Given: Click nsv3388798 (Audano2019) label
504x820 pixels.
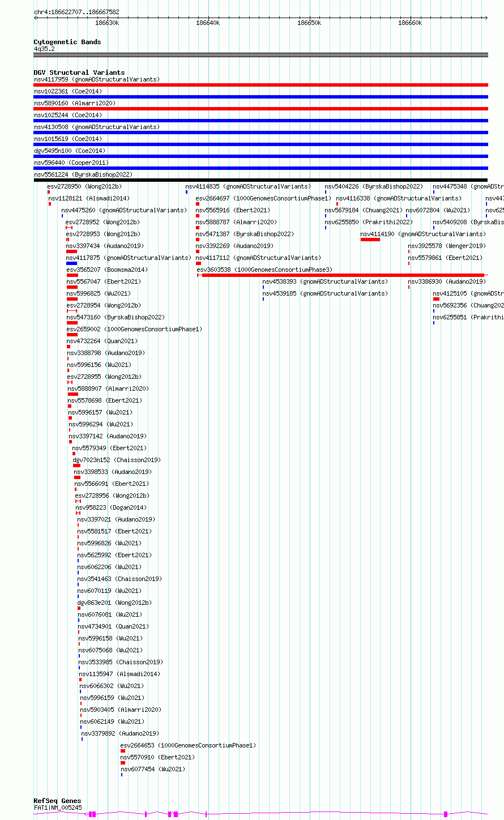Looking at the screenshot, I should (x=106, y=353).
